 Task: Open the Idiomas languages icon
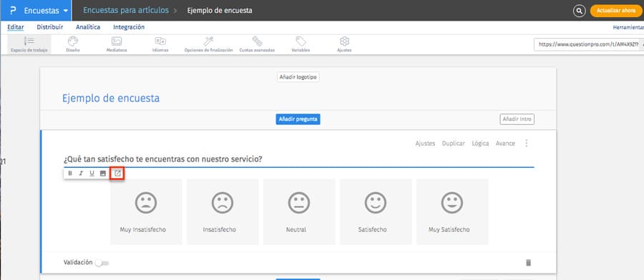point(160,41)
